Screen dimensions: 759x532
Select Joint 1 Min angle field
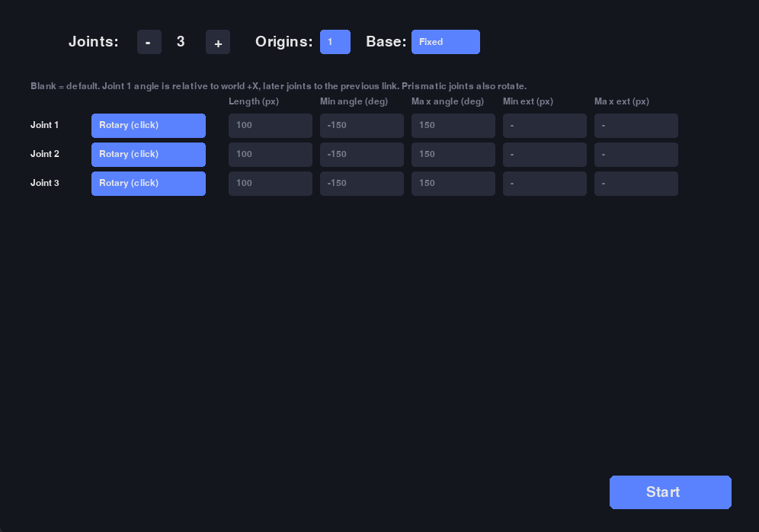tap(361, 126)
